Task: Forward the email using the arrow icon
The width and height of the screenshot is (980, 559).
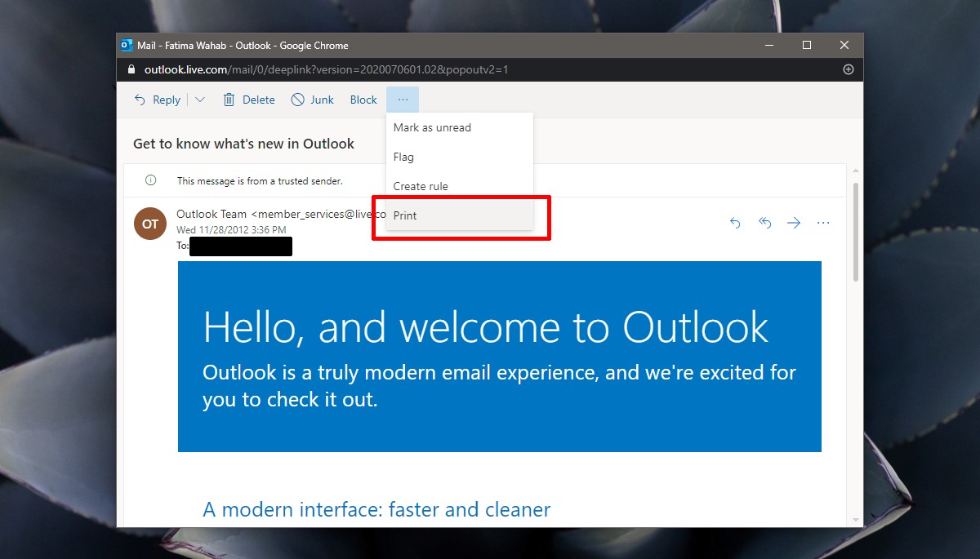Action: tap(794, 222)
